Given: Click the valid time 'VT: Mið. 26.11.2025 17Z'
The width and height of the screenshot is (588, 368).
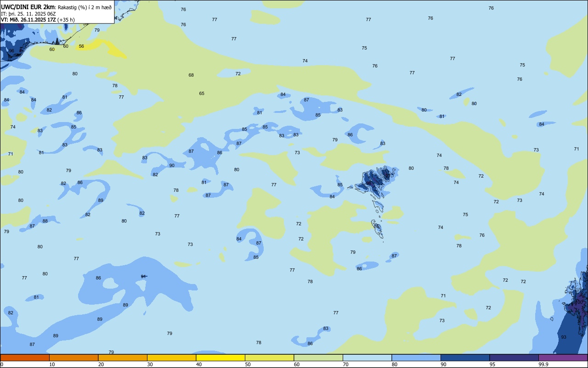Looking at the screenshot, I should click(28, 20).
